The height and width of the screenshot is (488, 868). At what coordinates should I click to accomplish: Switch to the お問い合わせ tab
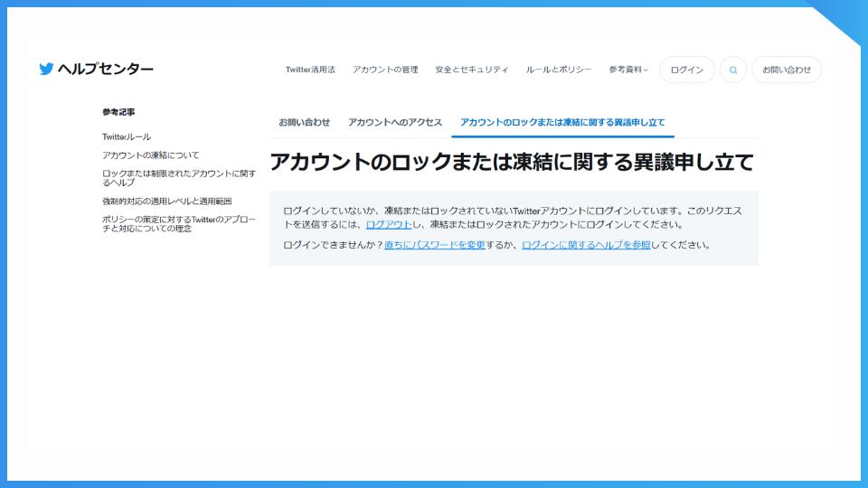click(304, 122)
